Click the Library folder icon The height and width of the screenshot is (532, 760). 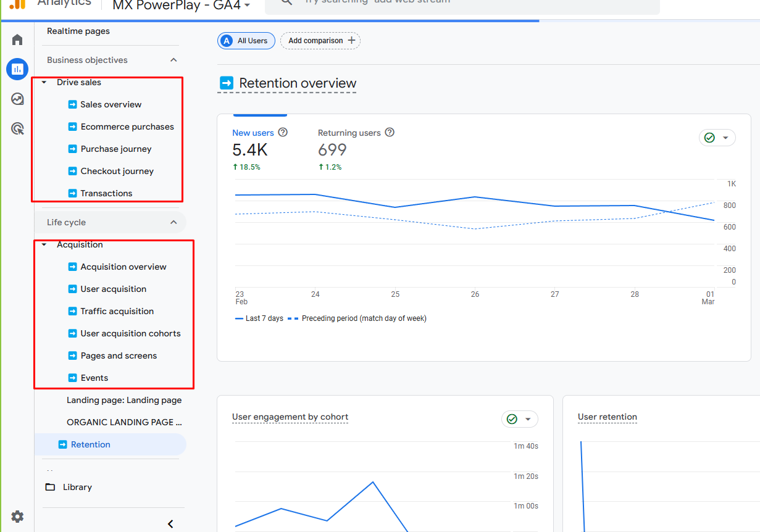51,487
